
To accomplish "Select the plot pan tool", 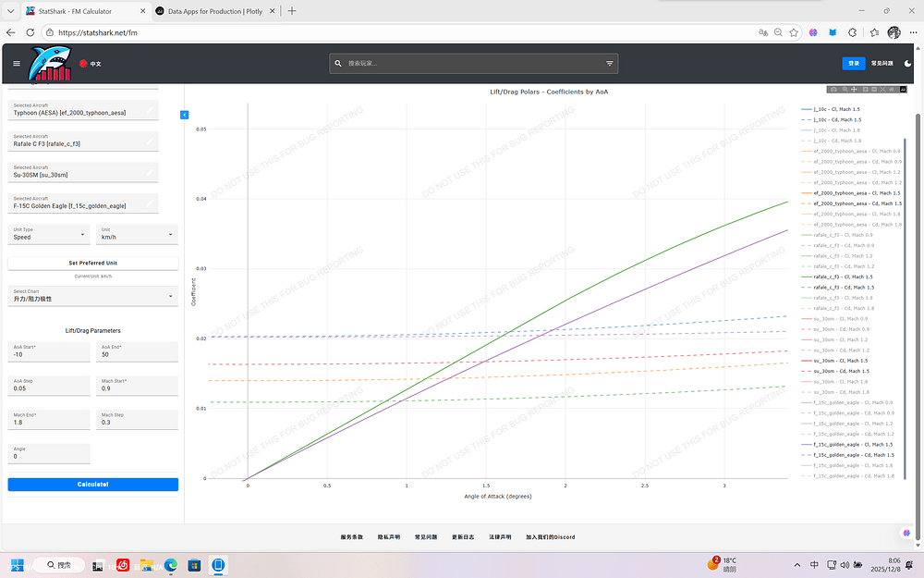I will [854, 90].
